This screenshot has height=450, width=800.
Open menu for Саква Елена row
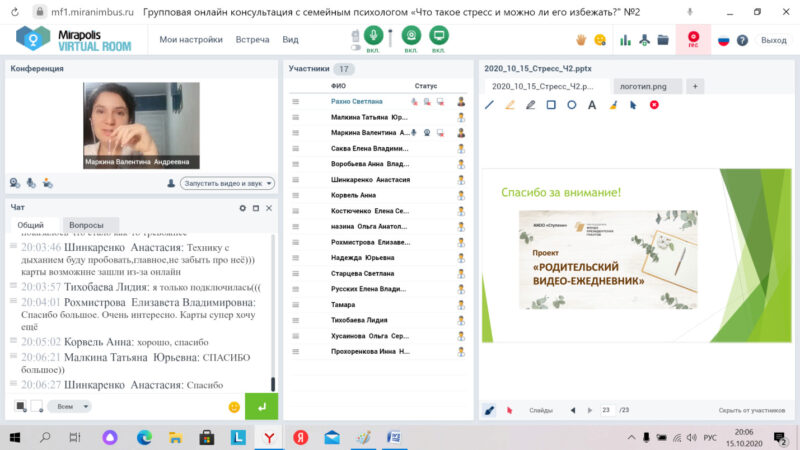coord(295,148)
